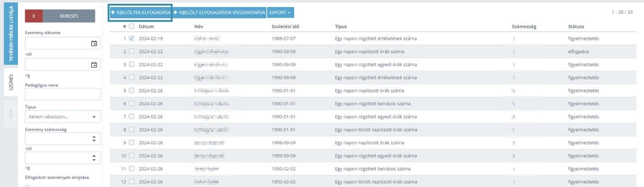This screenshot has width=644, height=187.
Task: Switch to the SZŰRÉS side tab
Action: (11, 82)
